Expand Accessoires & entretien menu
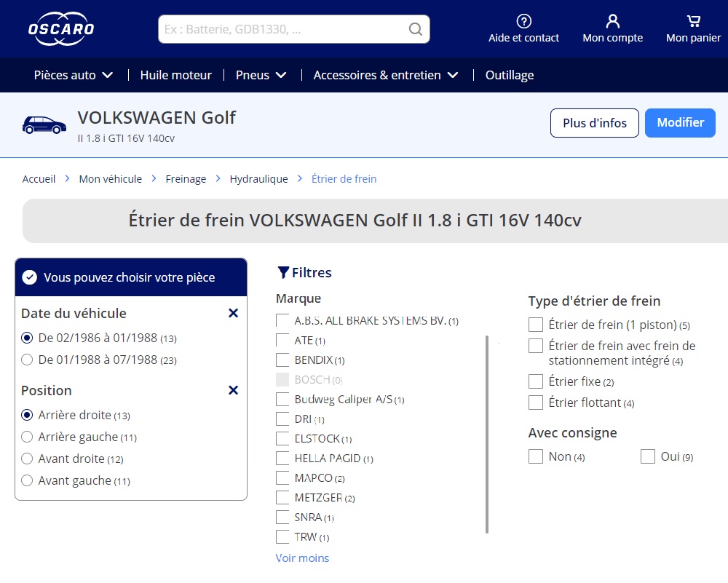The width and height of the screenshot is (728, 583). (385, 75)
